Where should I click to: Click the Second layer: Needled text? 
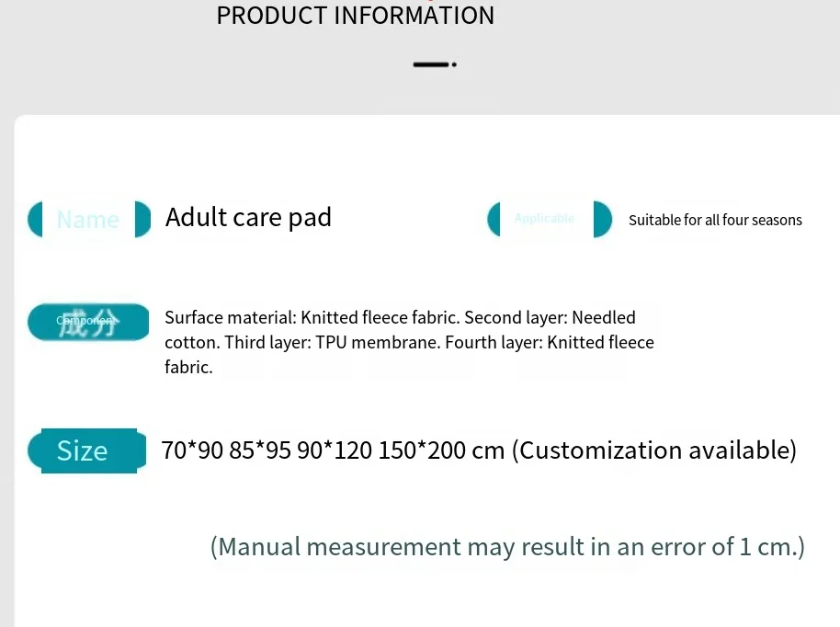tap(550, 318)
